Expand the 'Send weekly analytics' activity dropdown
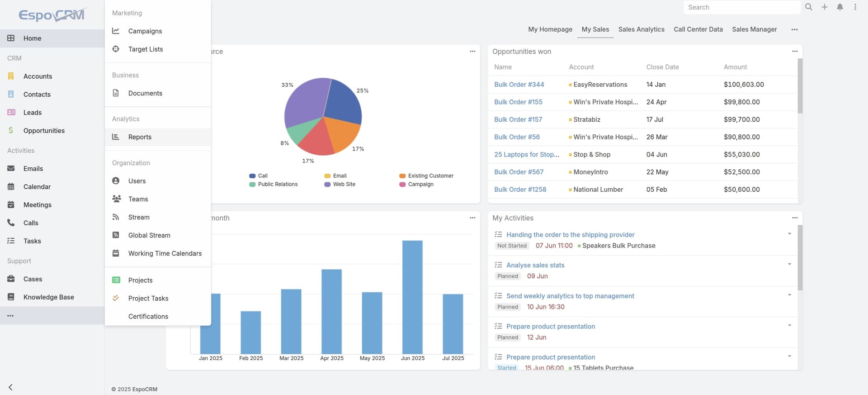868x395 pixels. tap(789, 295)
